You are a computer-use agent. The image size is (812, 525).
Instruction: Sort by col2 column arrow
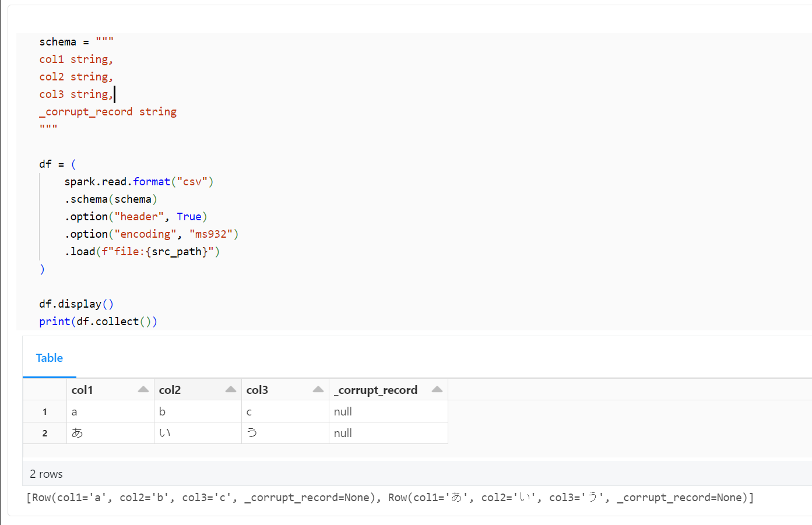(231, 389)
